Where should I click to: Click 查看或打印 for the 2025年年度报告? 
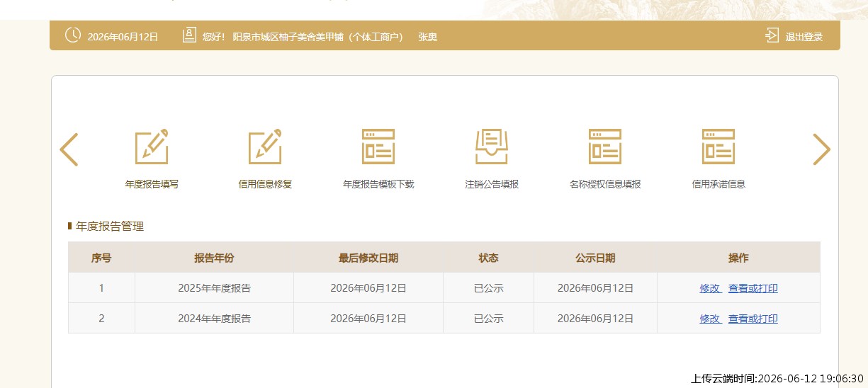tap(753, 288)
